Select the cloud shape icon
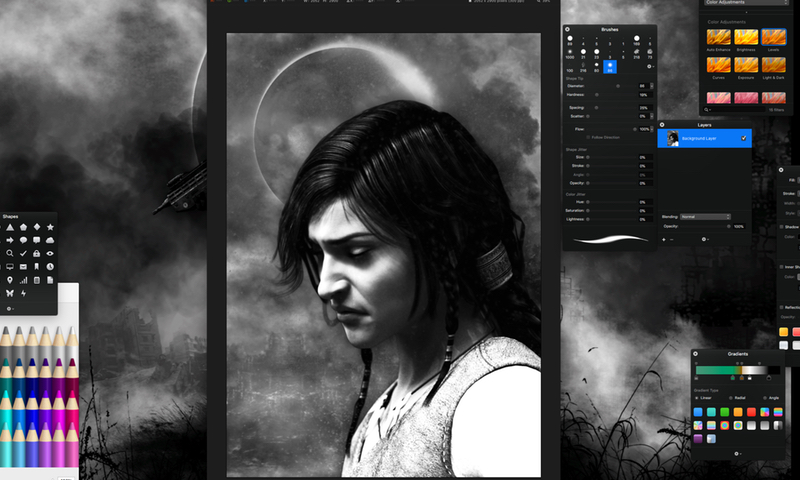800x480 pixels. coord(50,241)
